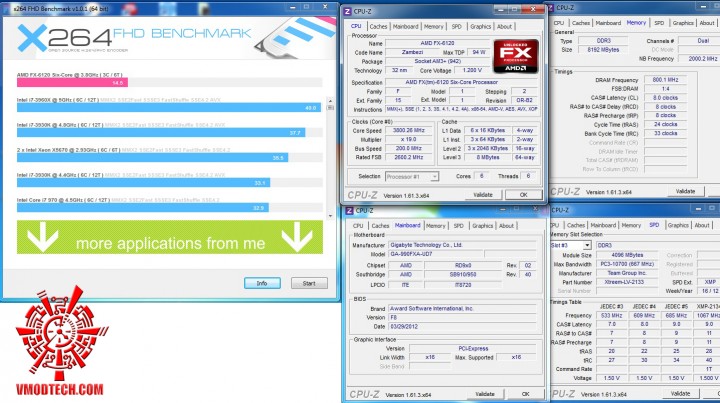The height and width of the screenshot is (403, 720).
Task: Open the Info button in x264 benchmark
Action: (x=262, y=283)
